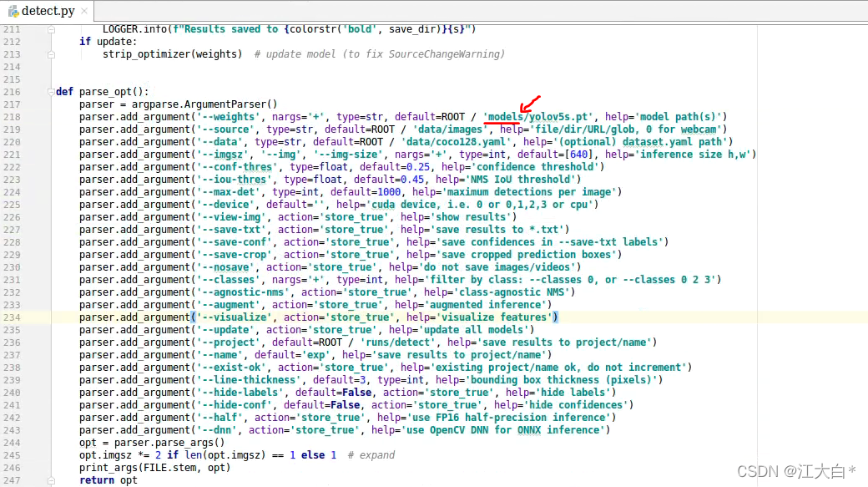Click 'strip_optimizer(weights)' call
The width and height of the screenshot is (868, 487).
(172, 54)
